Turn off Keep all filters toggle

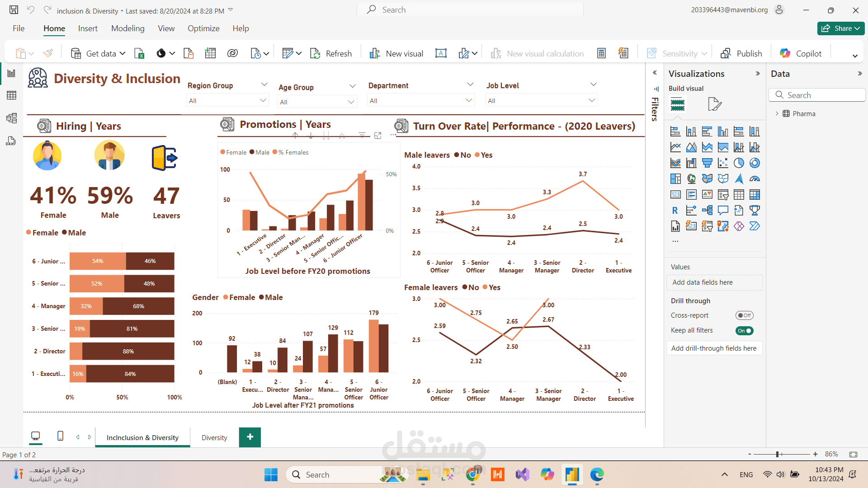coord(744,331)
